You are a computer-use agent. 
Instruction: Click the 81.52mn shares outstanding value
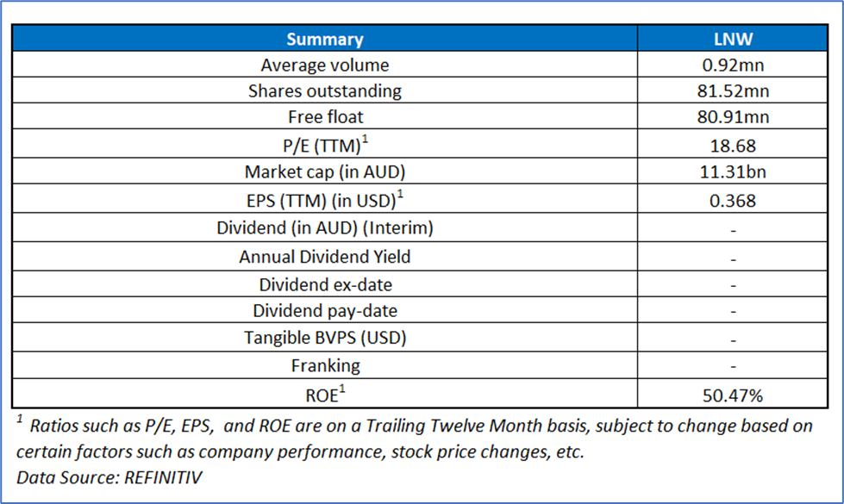[733, 90]
